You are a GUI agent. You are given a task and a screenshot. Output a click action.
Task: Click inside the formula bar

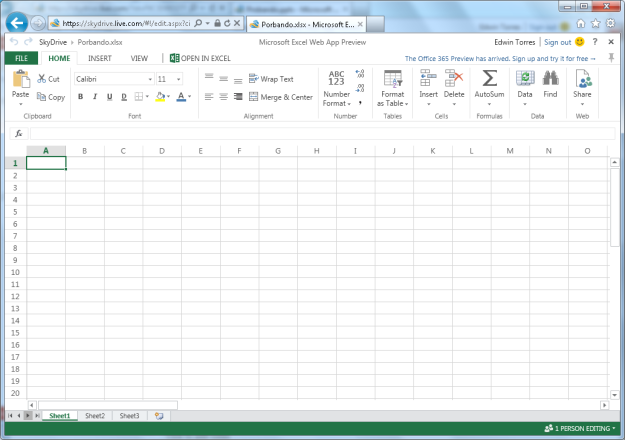[322, 134]
